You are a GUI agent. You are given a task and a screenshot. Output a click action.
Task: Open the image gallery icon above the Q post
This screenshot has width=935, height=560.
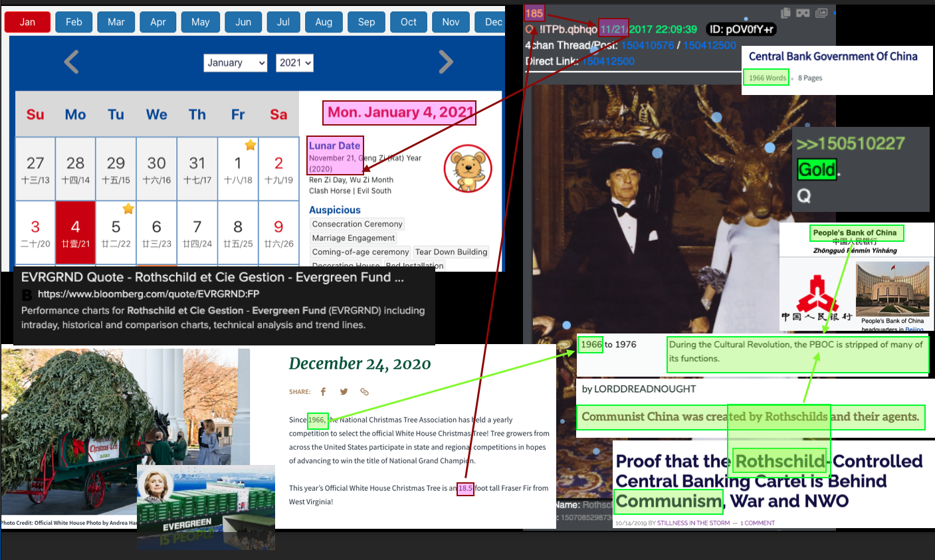[x=821, y=13]
